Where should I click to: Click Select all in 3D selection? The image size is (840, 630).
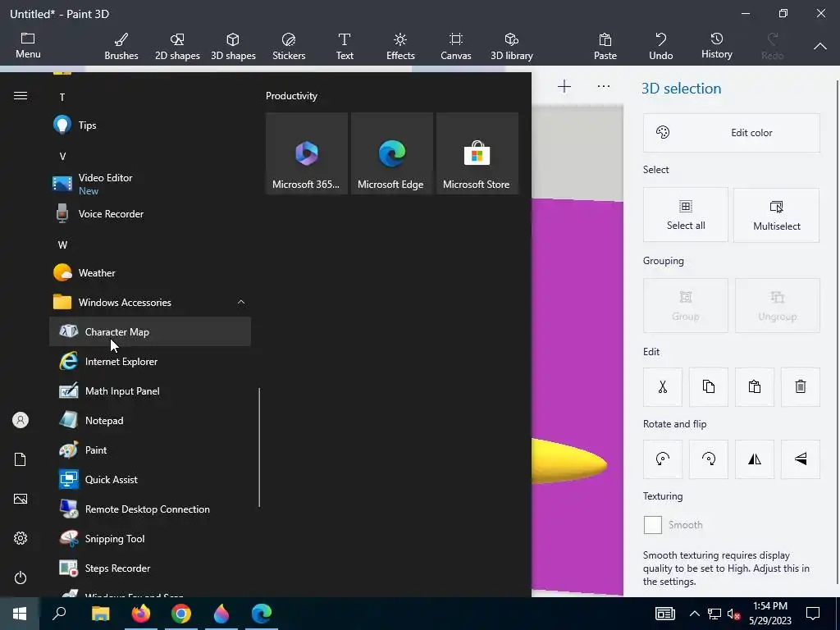pyautogui.click(x=686, y=215)
